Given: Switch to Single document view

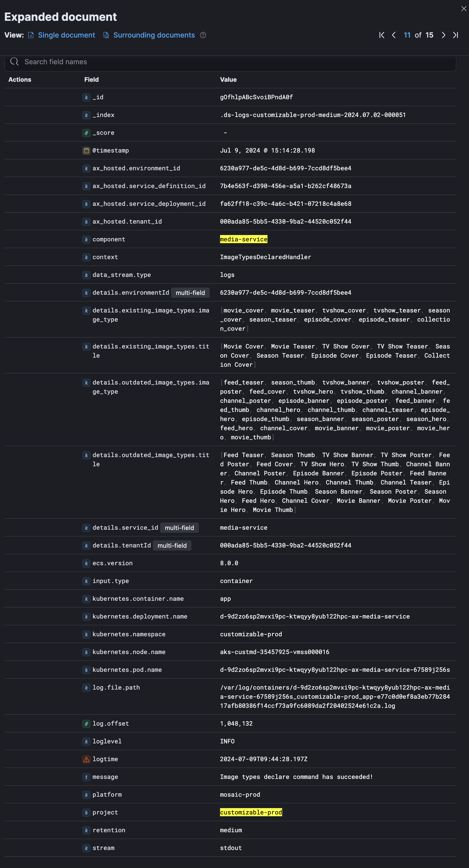Looking at the screenshot, I should click(x=66, y=35).
